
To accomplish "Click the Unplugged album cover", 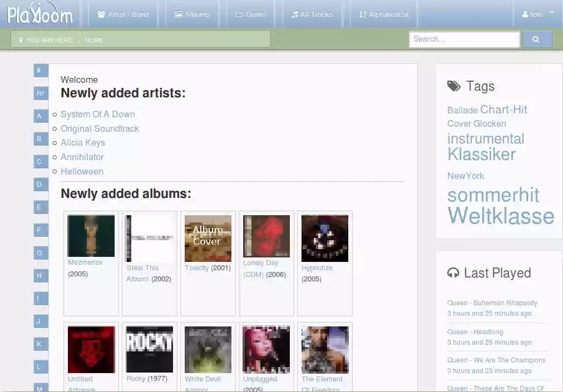I will tap(266, 349).
